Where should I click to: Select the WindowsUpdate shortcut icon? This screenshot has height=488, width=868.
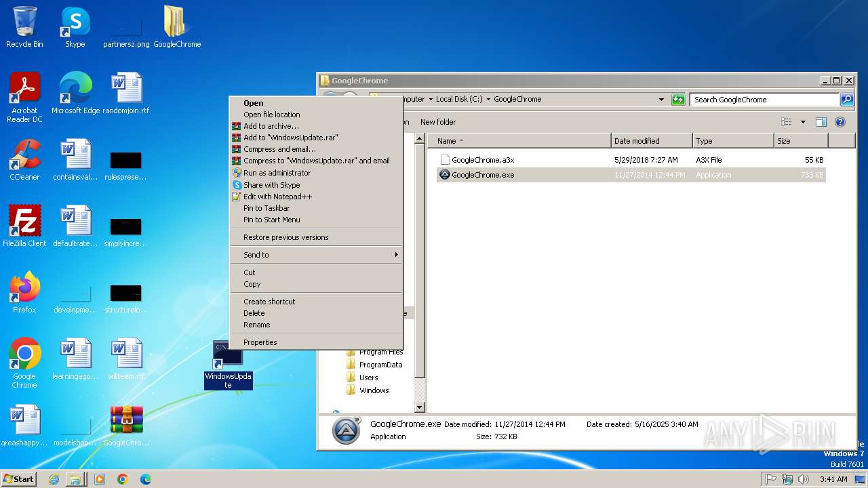228,365
